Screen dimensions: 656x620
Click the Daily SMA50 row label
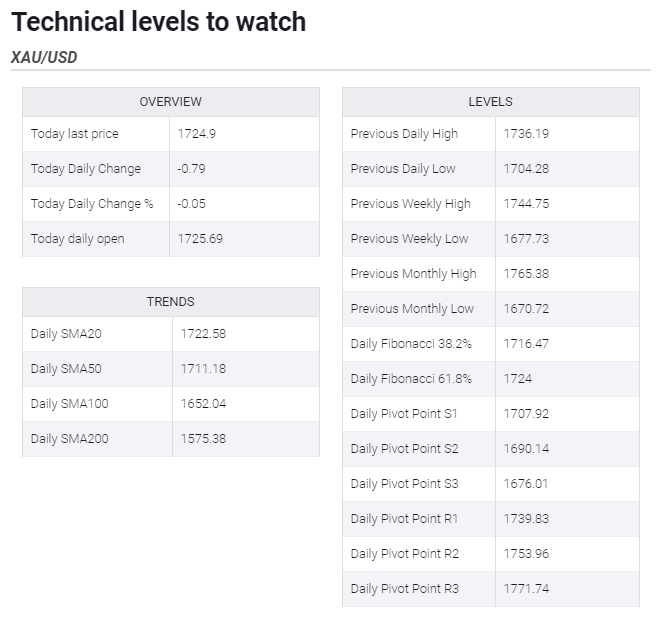coord(66,369)
